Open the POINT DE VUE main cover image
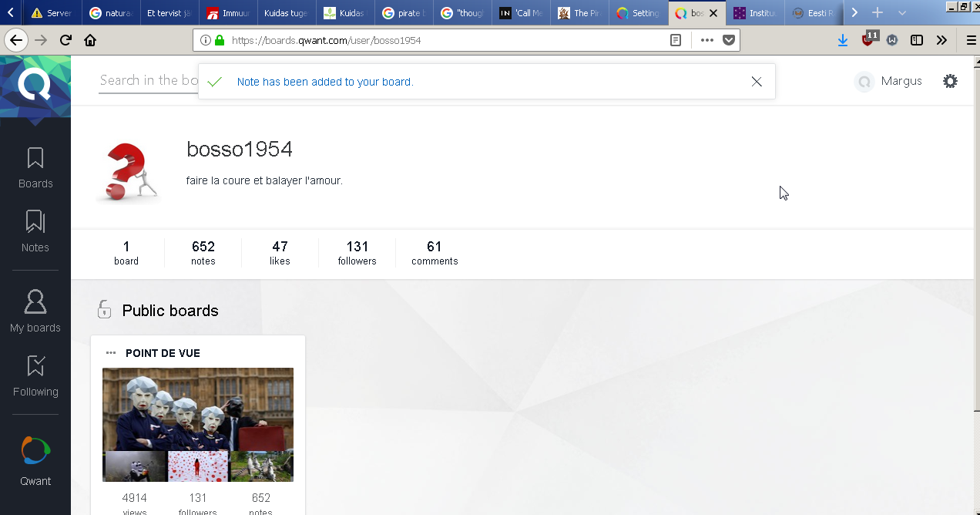This screenshot has width=980, height=515. 198,409
